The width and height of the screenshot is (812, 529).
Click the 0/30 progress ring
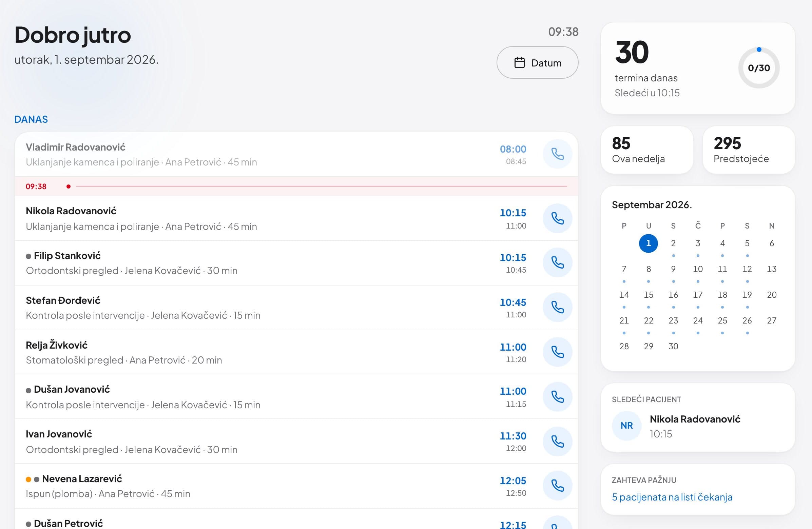point(759,68)
